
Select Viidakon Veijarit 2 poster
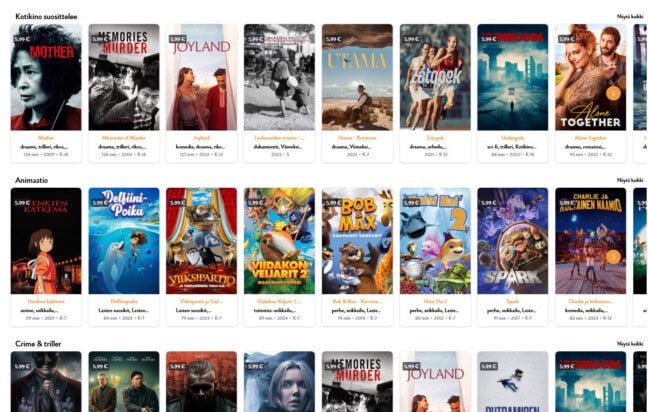pos(279,241)
